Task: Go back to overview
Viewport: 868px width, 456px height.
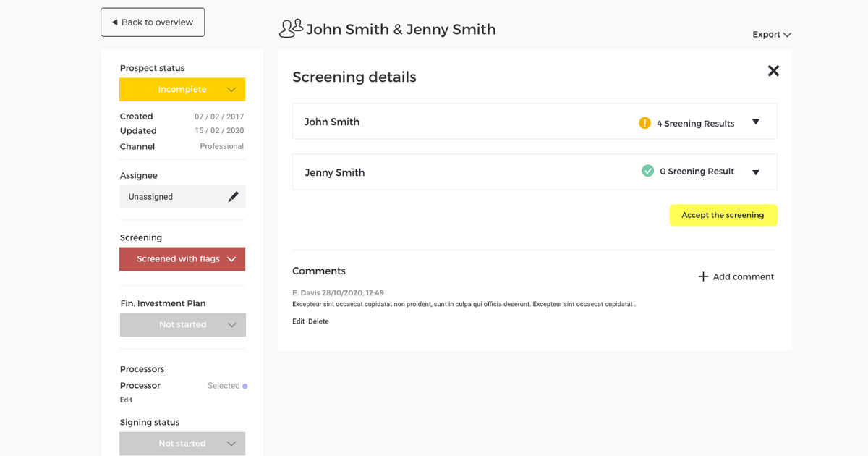Action: point(153,22)
